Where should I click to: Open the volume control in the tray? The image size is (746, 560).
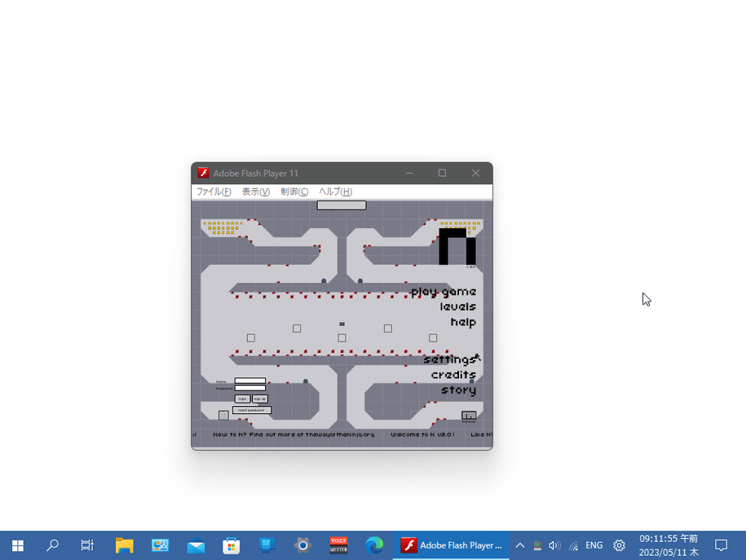click(554, 545)
